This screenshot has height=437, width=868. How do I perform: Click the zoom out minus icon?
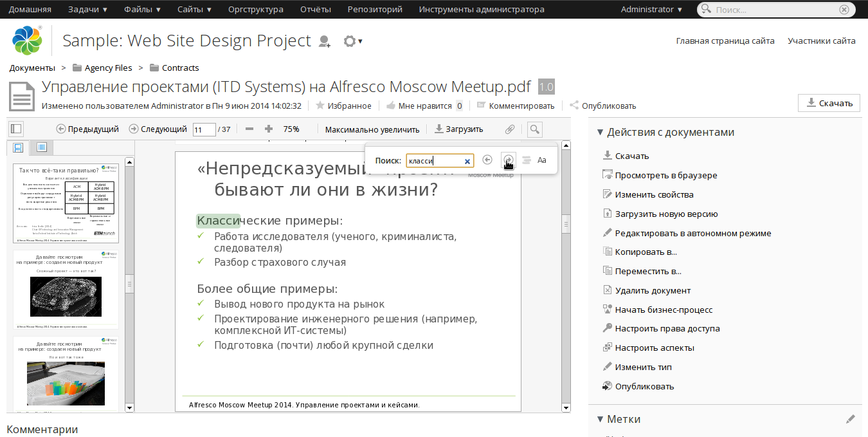pyautogui.click(x=249, y=129)
